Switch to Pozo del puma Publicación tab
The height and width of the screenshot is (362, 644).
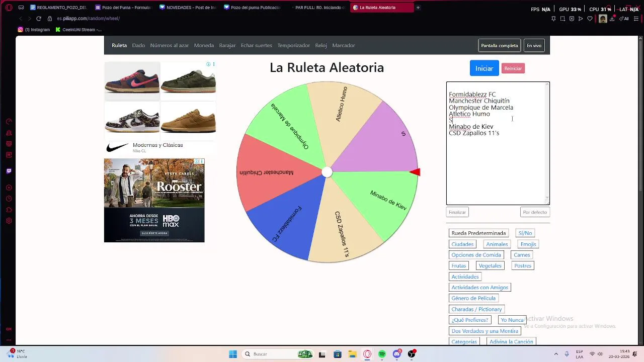pos(252,8)
